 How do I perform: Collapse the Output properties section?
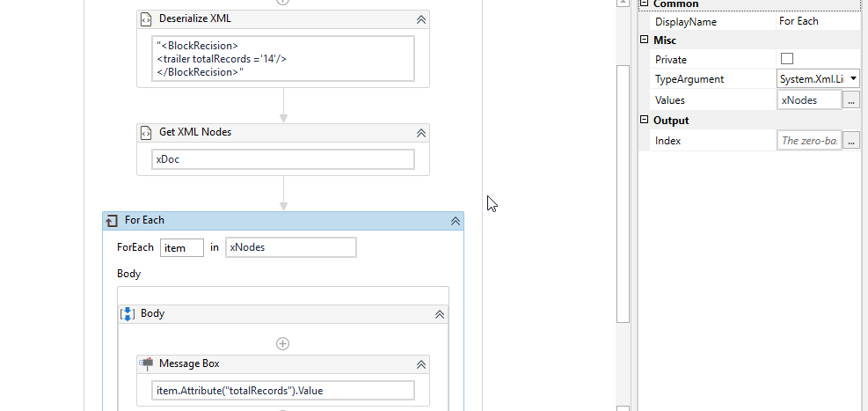coord(644,120)
